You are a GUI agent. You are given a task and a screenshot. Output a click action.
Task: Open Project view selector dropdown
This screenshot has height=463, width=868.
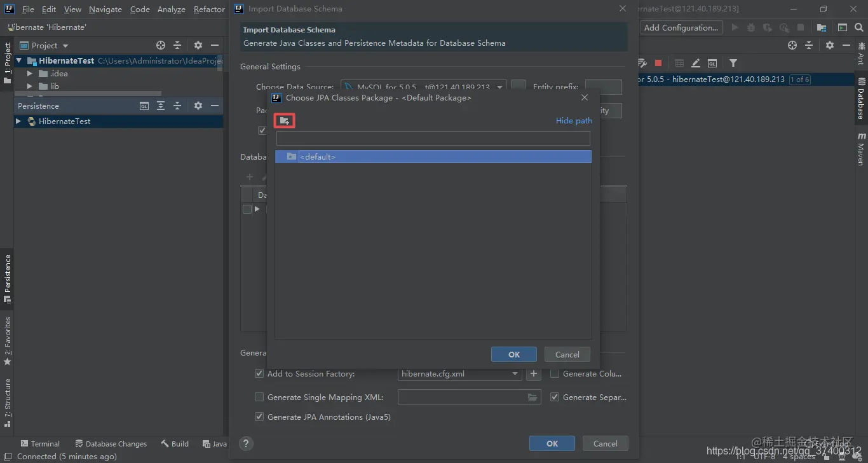tap(44, 45)
